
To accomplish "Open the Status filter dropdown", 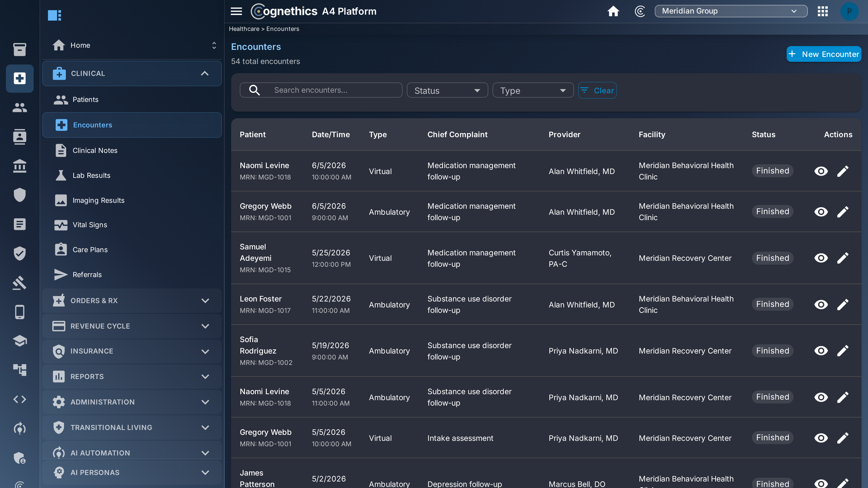I will (447, 90).
